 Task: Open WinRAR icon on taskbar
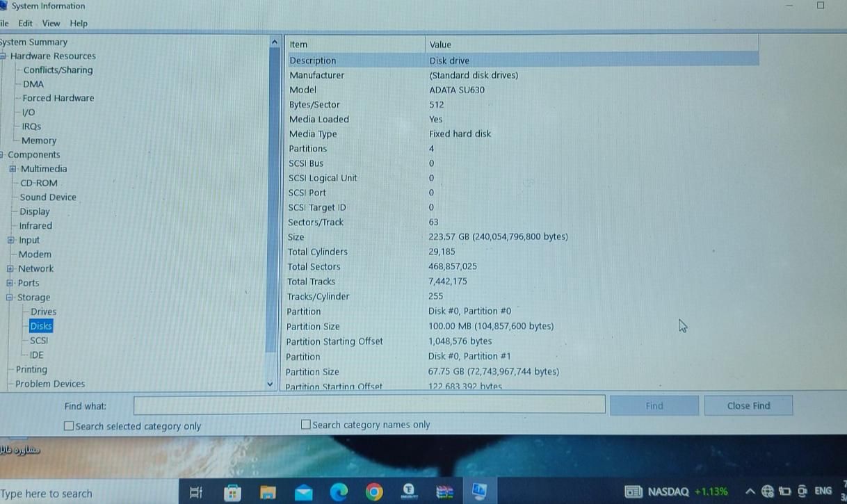[x=444, y=492]
